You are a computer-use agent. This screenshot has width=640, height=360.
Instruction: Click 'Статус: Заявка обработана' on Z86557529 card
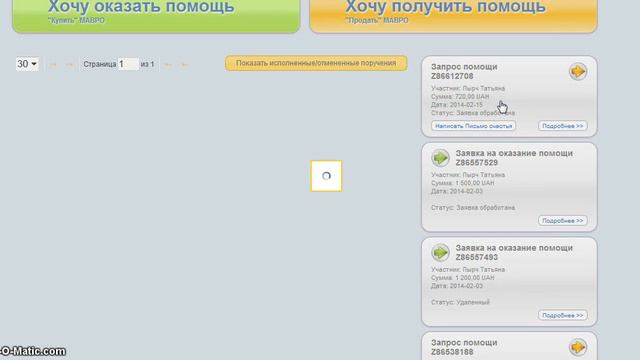tap(473, 207)
